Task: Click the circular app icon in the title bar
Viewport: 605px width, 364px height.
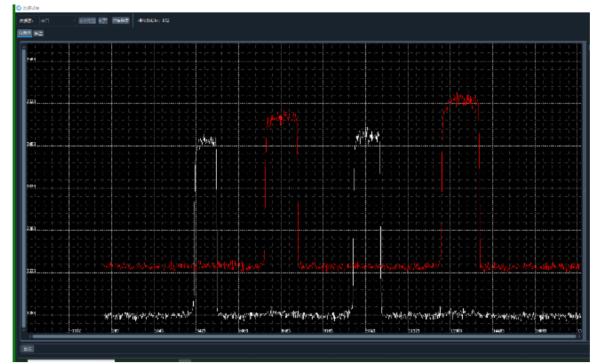Action: coord(19,8)
